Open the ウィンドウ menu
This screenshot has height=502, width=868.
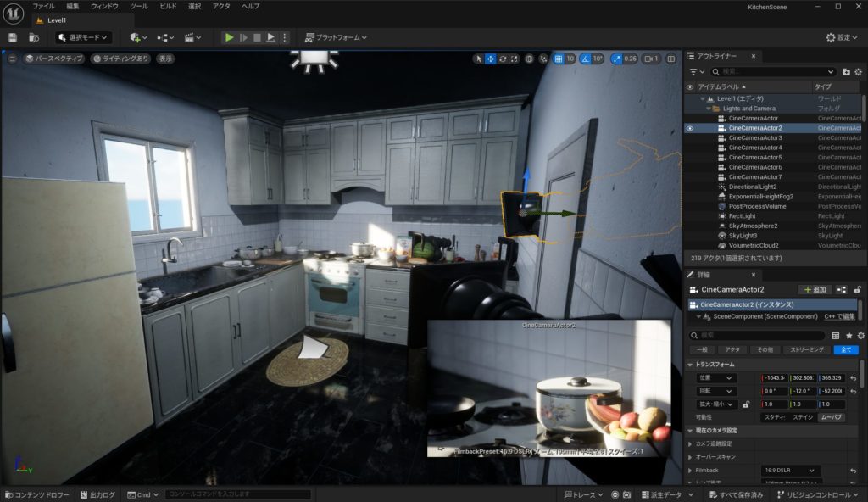104,6
